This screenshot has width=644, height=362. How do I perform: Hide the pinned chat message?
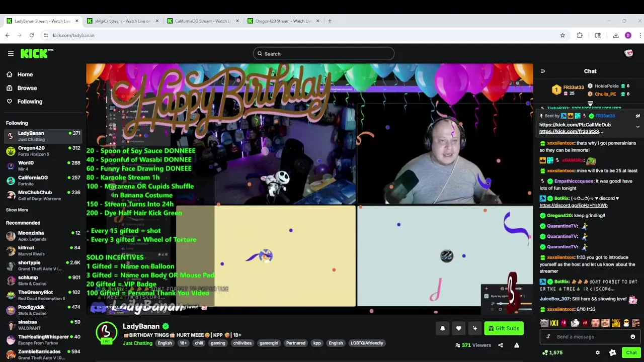tap(637, 116)
